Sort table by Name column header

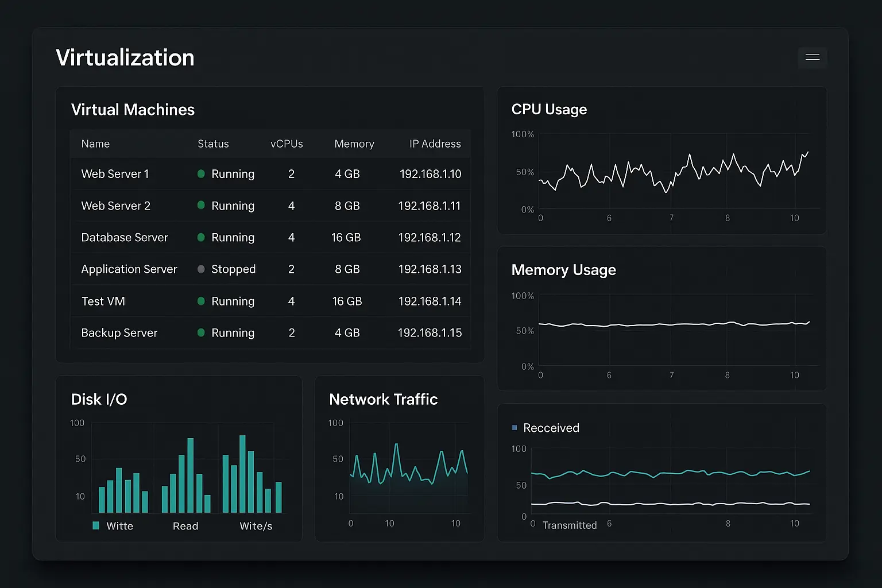point(95,144)
